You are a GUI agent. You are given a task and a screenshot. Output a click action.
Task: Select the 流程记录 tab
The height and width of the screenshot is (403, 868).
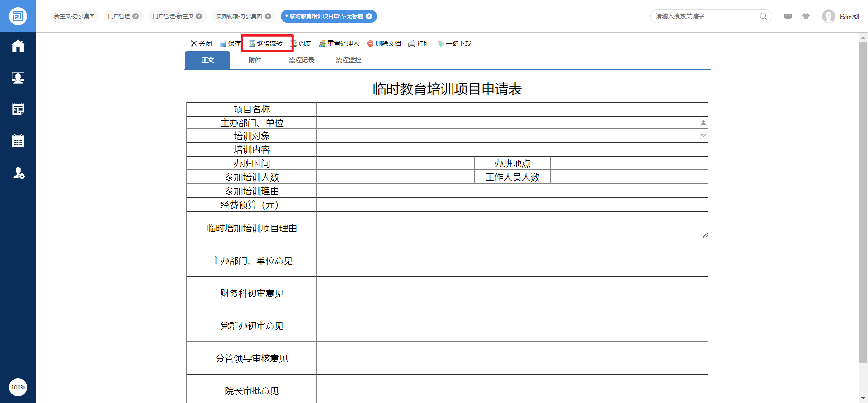click(x=302, y=60)
